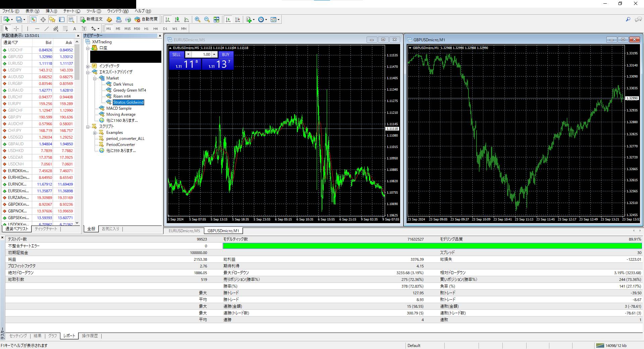644x349 pixels.
Task: Switch to the お気に入り tab
Action: click(x=111, y=229)
